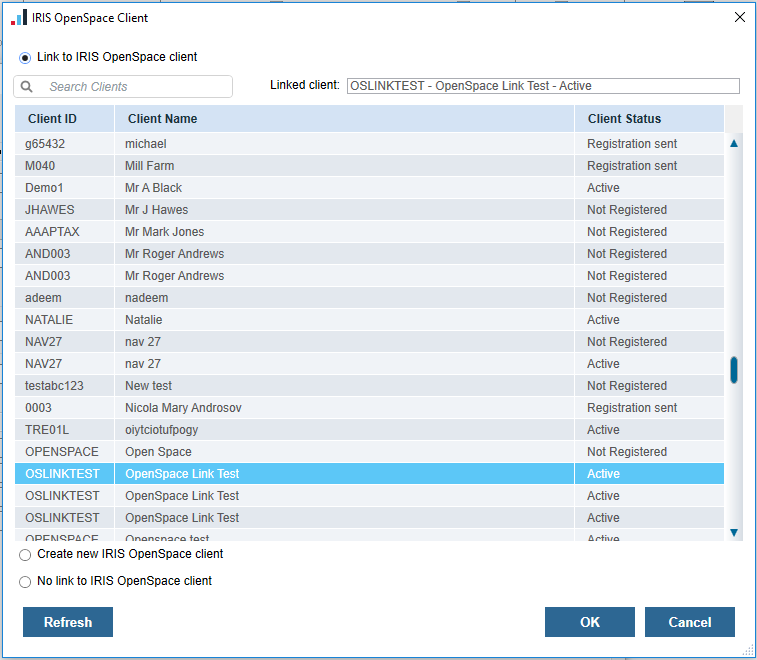Focus the Search Clients field
Image resolution: width=757 pixels, height=660 pixels.
(x=123, y=87)
